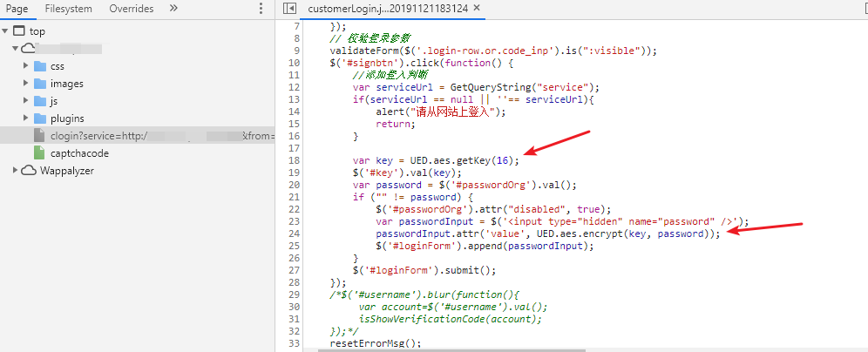Click the plugins folder icon

[40, 118]
